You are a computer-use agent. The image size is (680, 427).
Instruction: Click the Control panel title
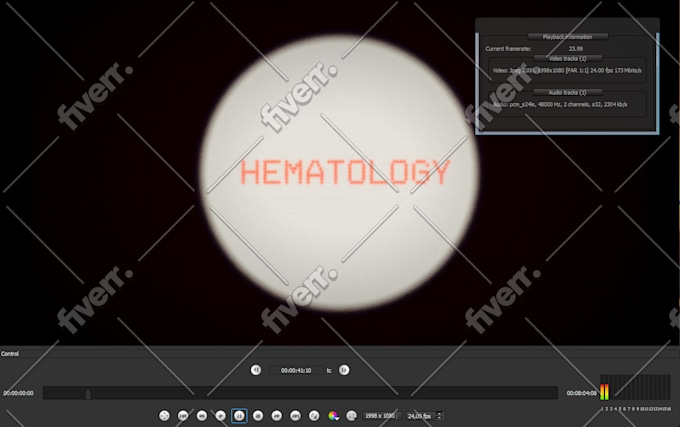pos(10,354)
